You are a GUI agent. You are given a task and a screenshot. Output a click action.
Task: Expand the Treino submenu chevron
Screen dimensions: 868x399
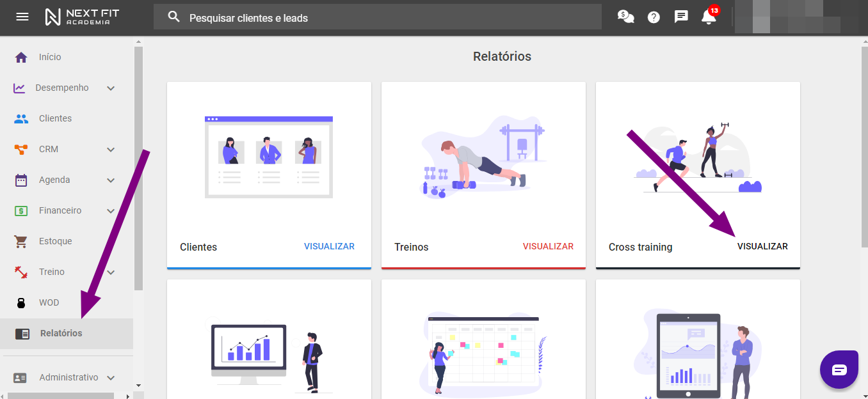[111, 272]
